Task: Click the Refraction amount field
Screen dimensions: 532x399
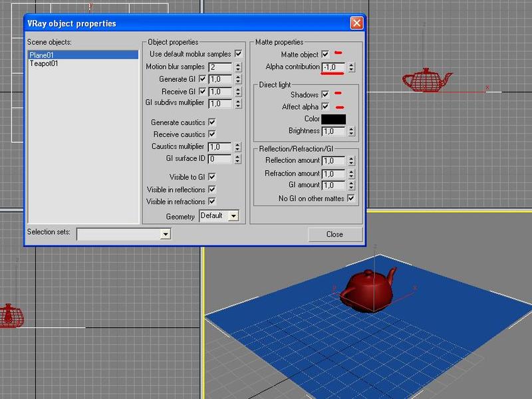Action: [333, 174]
